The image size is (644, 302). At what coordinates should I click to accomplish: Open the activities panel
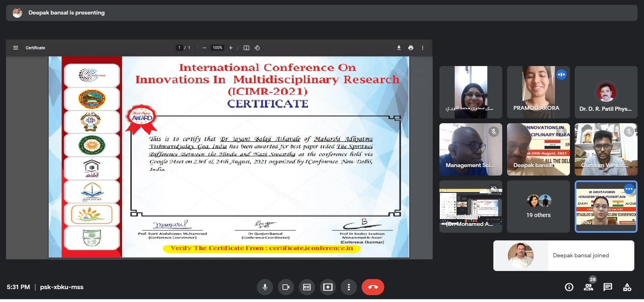coord(627,287)
